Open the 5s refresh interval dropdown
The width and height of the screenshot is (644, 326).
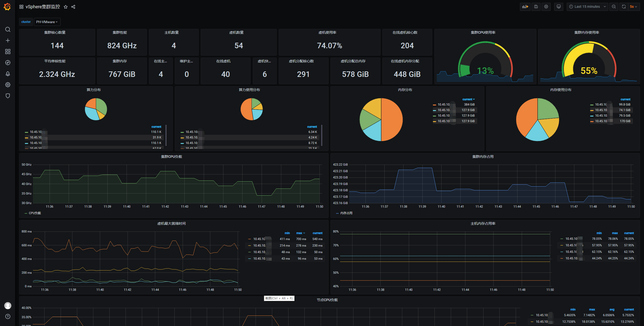(x=633, y=7)
